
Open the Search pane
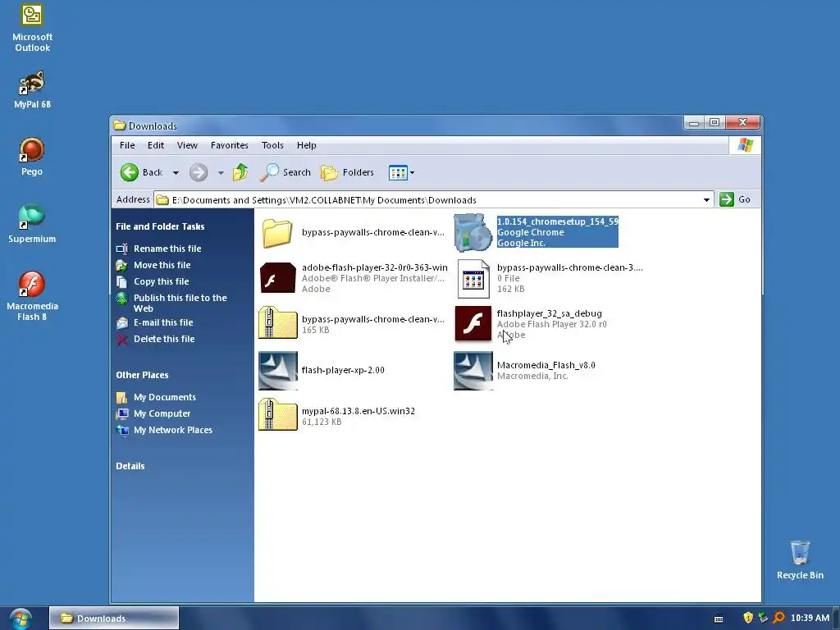click(x=285, y=172)
